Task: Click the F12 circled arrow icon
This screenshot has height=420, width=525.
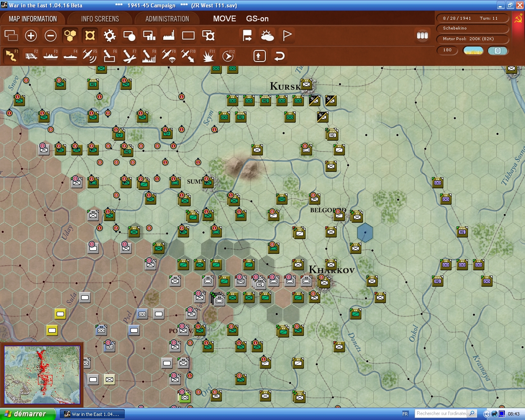Action: point(228,56)
